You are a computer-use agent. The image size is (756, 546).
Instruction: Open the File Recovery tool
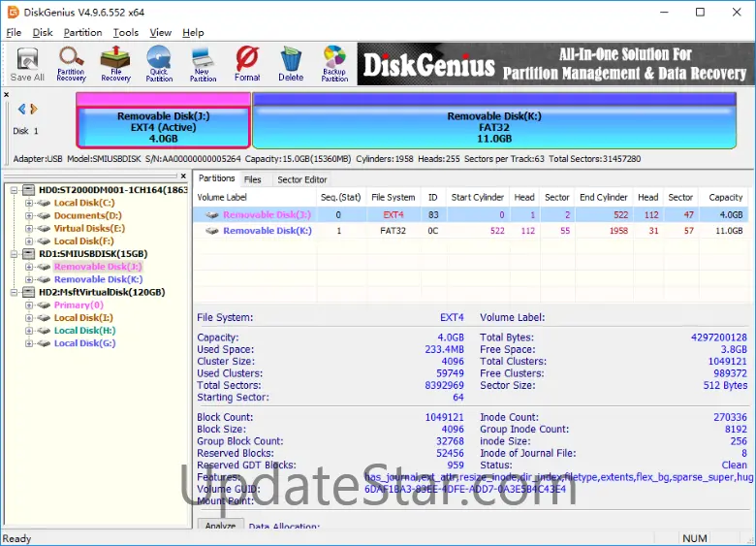(115, 64)
